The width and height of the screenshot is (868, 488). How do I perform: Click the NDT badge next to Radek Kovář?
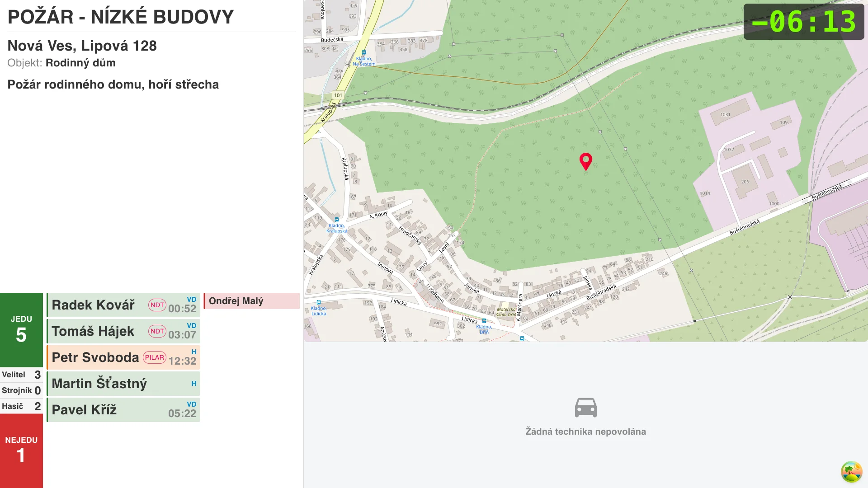[157, 305]
